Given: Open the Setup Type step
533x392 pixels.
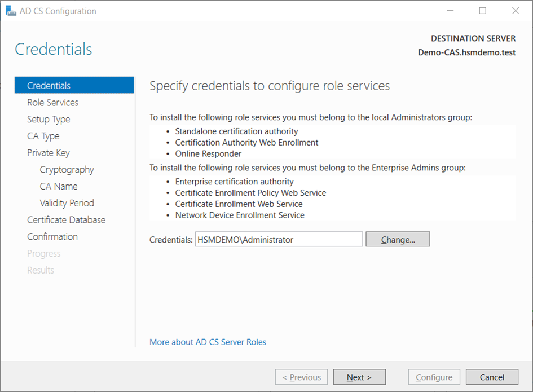Looking at the screenshot, I should click(x=49, y=120).
